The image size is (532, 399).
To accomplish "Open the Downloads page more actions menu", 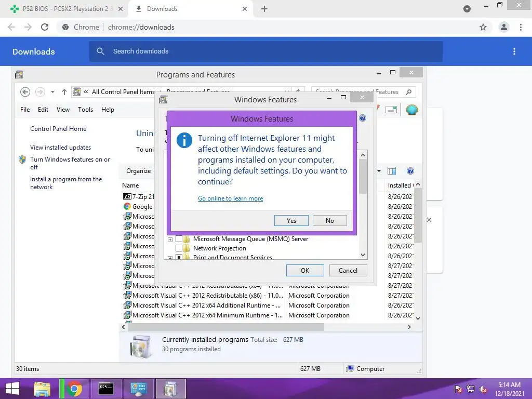I will [x=514, y=51].
